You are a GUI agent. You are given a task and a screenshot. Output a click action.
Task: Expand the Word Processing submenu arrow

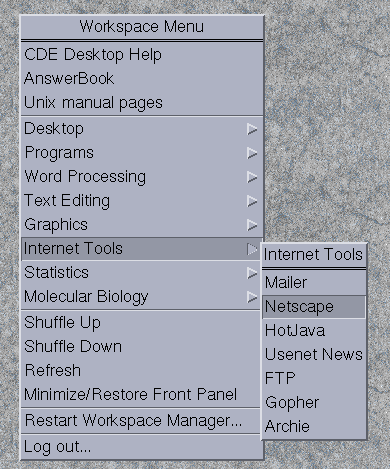[x=252, y=177]
